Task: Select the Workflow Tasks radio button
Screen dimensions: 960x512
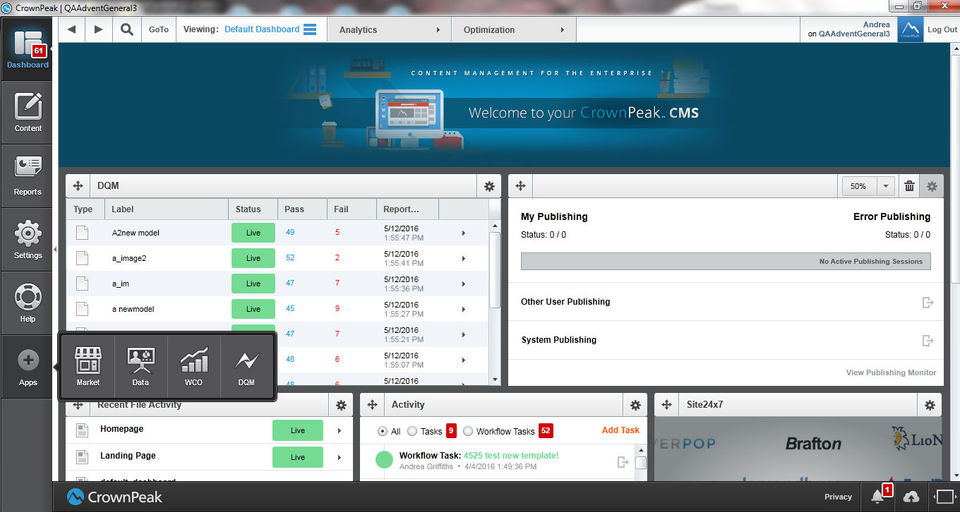Action: pyautogui.click(x=468, y=431)
